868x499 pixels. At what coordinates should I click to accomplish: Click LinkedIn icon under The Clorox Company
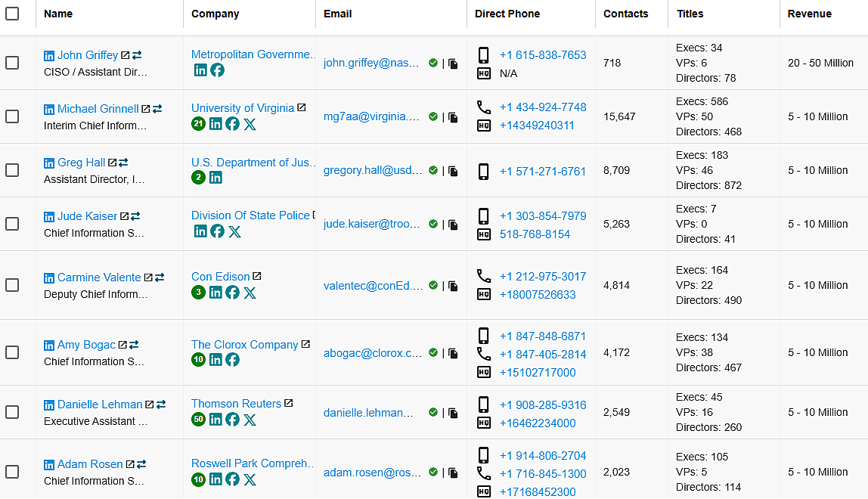(x=215, y=360)
